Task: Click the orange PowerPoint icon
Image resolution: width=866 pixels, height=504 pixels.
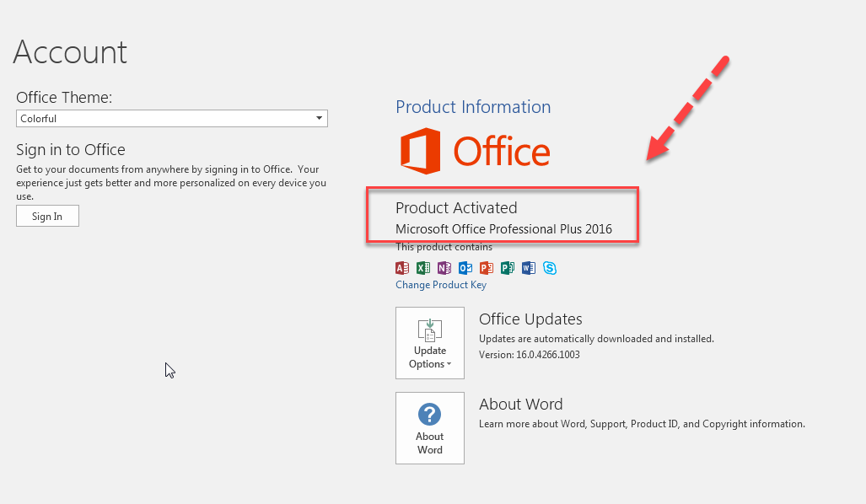Action: tap(487, 268)
